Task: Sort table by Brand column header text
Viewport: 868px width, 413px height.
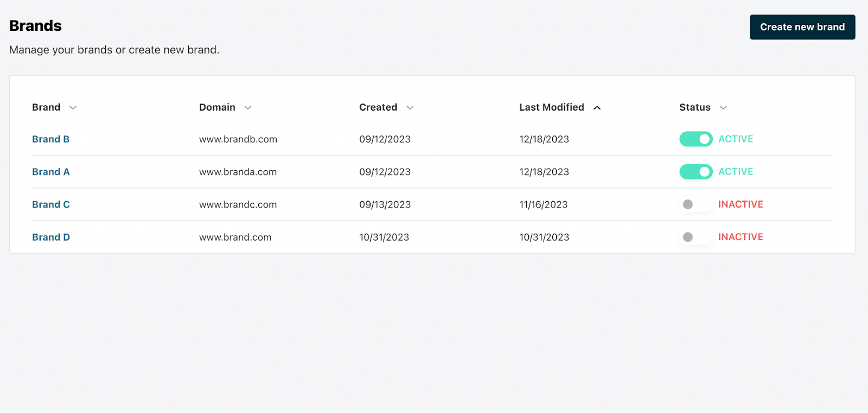Action: point(46,107)
